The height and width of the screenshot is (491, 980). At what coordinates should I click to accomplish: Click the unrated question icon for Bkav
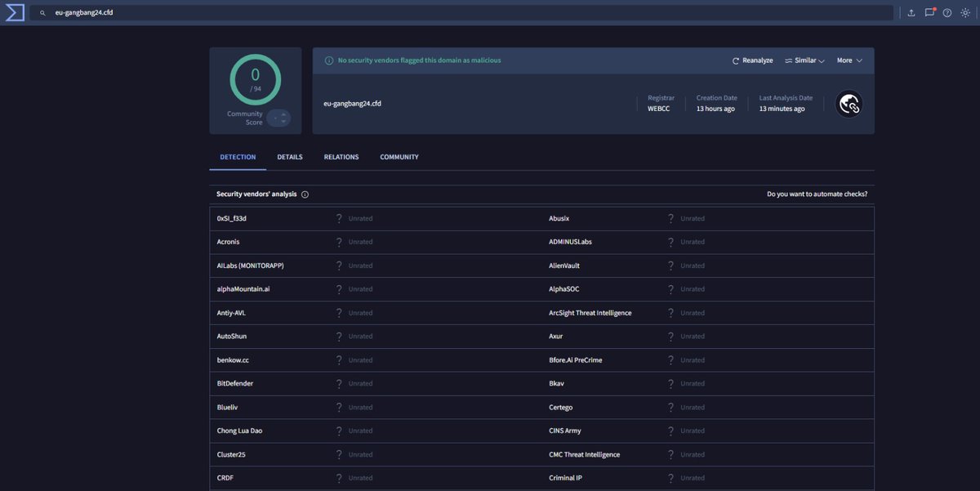[671, 383]
